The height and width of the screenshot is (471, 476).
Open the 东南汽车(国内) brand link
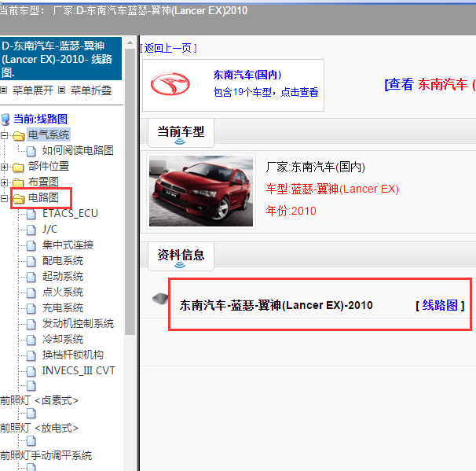click(x=247, y=75)
